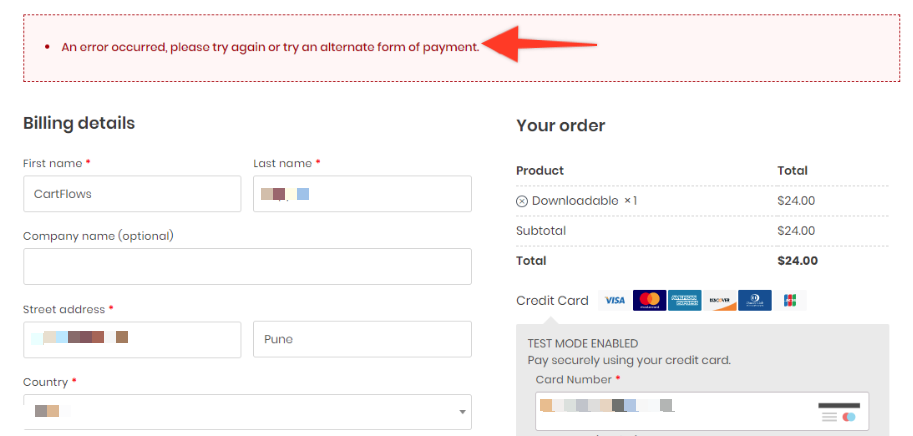
Task: Click the Discover card logo
Action: pos(720,300)
